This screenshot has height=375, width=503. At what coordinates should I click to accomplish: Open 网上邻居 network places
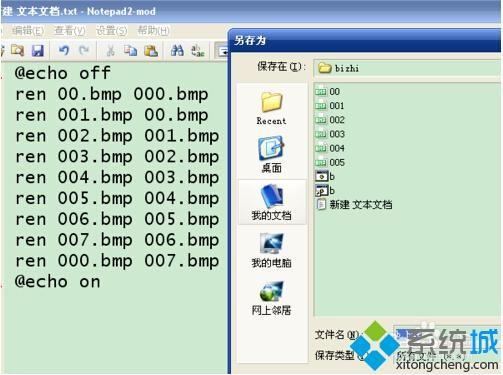point(271,298)
